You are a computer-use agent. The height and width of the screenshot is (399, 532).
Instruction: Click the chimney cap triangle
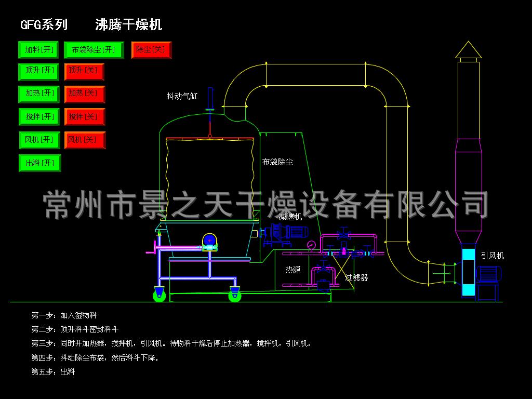click(x=468, y=50)
